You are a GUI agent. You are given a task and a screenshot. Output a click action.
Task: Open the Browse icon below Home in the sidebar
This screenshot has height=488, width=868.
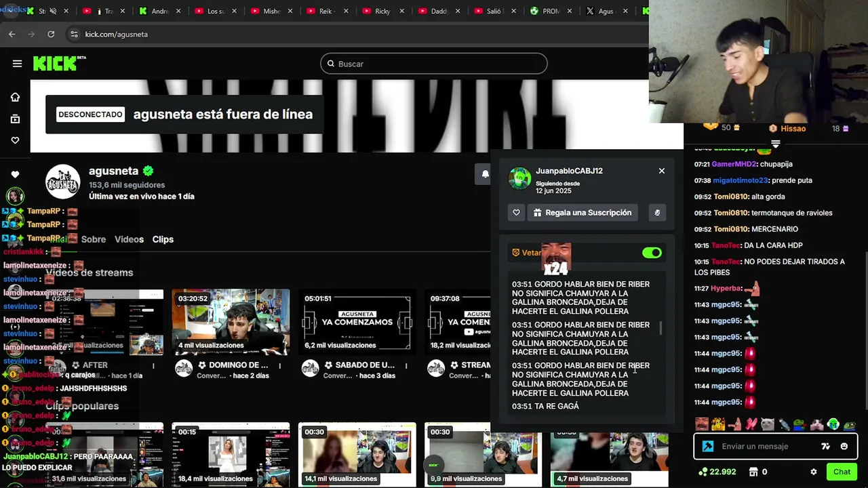[x=15, y=119]
